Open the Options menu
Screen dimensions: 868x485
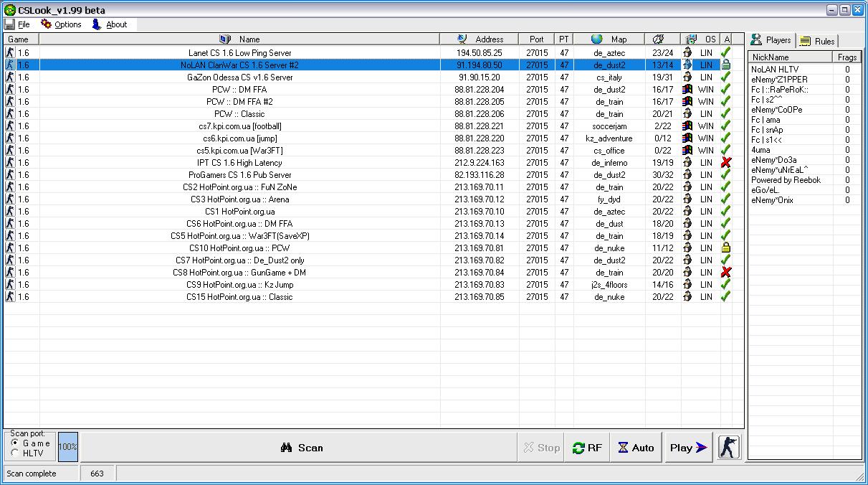pyautogui.click(x=62, y=24)
